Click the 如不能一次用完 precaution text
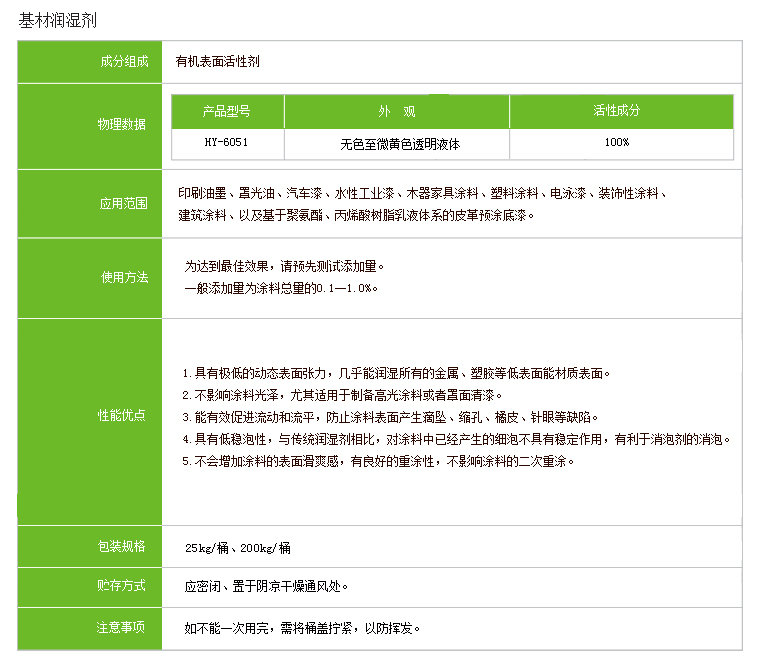This screenshot has height=669, width=760. 302,629
